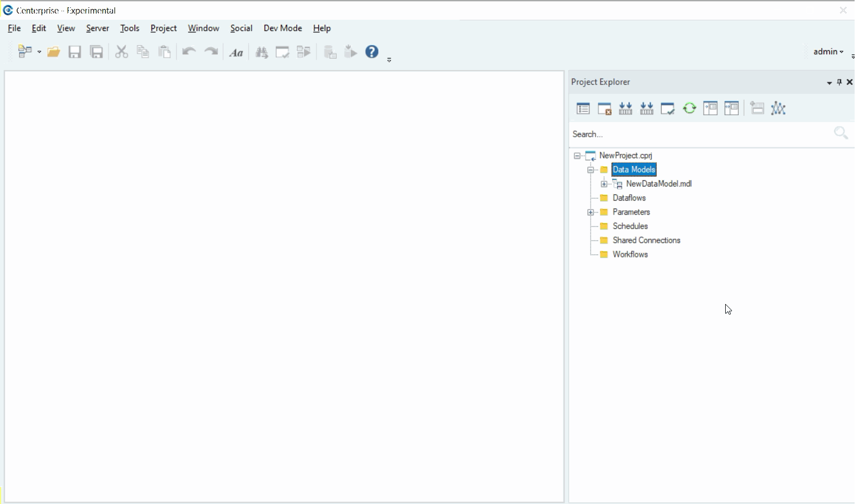Select the Shared Connections folder
Screen dimensions: 858x504
pyautogui.click(x=646, y=240)
